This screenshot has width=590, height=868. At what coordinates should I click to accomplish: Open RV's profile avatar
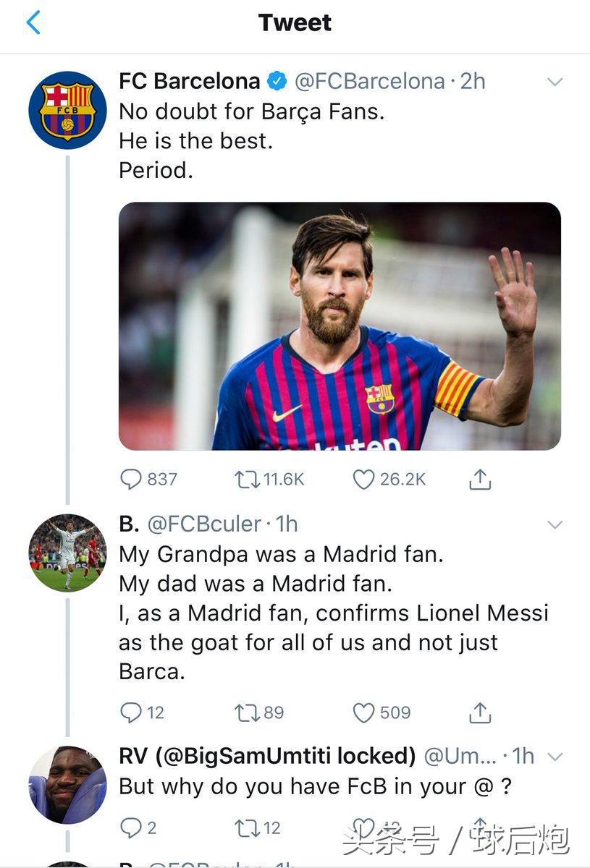67,785
